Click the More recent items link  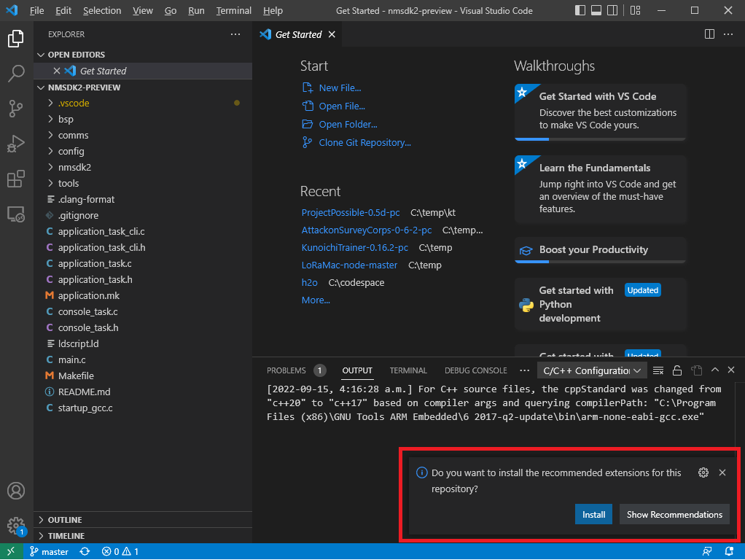[x=316, y=300]
